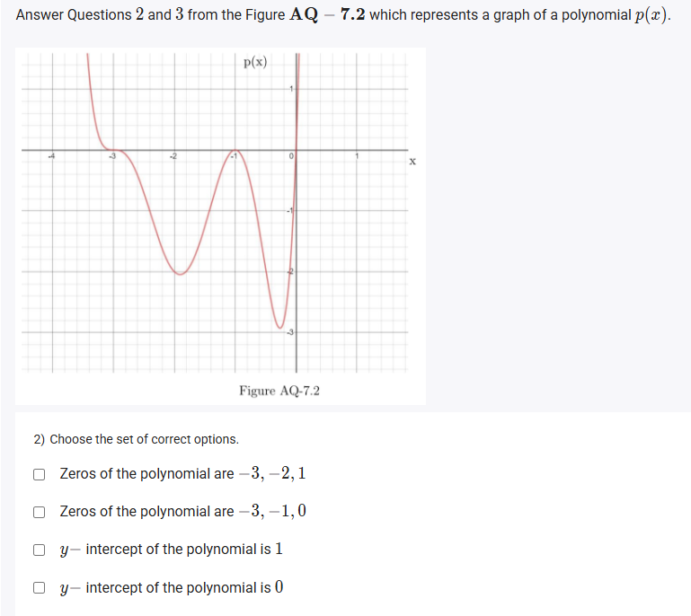Click the origin where the curve crosses the axes

pyautogui.click(x=297, y=150)
